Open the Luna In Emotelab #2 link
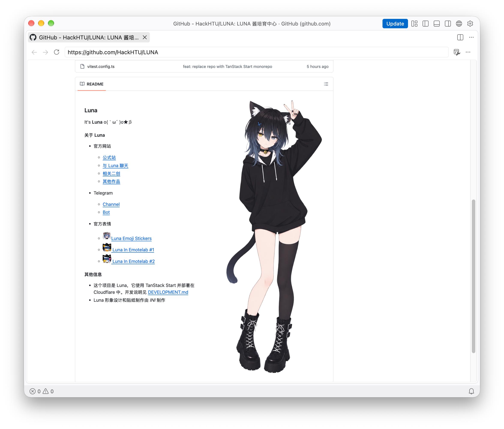This screenshot has height=429, width=504. coord(133,261)
